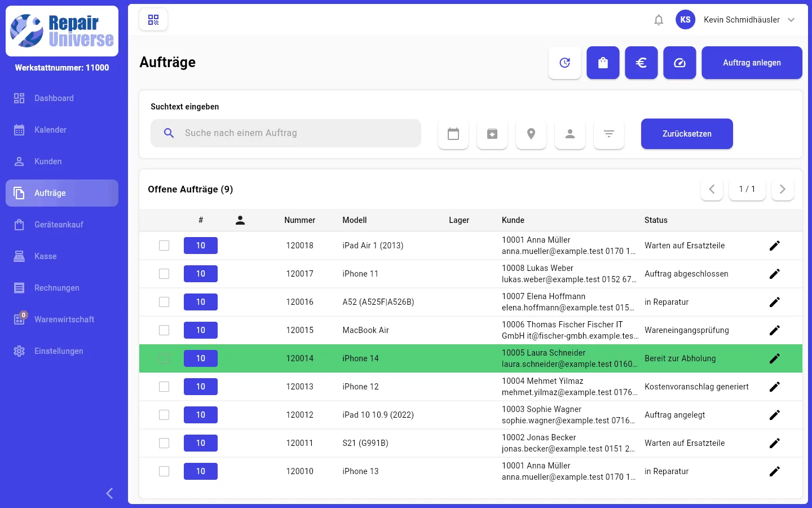Click the KS user avatar

point(685,20)
